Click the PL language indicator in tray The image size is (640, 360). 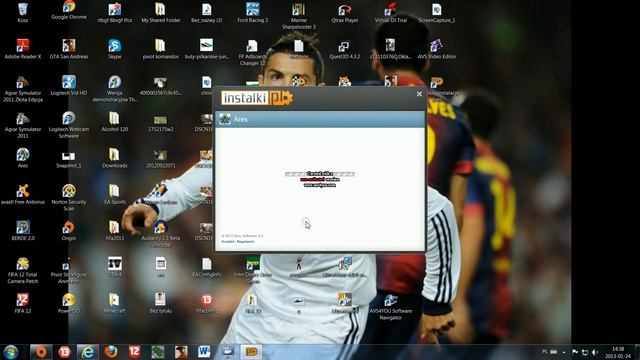[x=545, y=352]
